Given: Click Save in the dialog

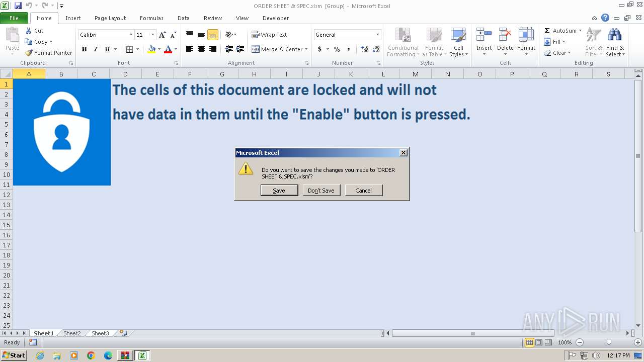Looking at the screenshot, I should 279,191.
